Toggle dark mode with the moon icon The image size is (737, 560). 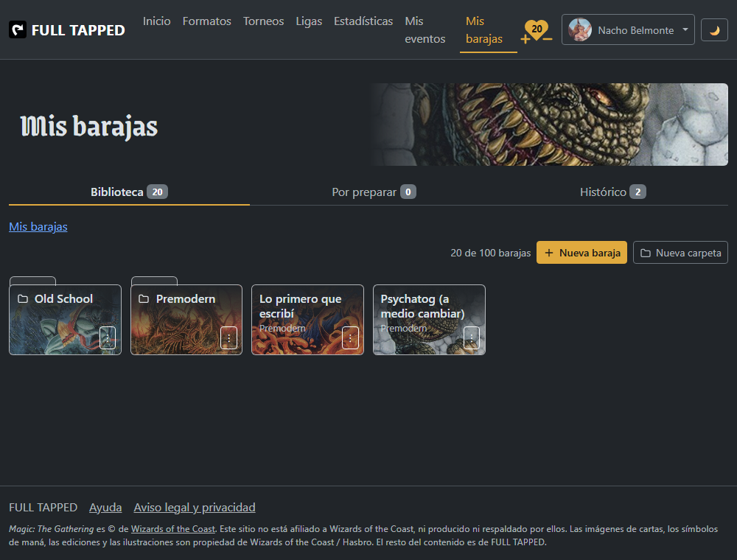tap(714, 30)
